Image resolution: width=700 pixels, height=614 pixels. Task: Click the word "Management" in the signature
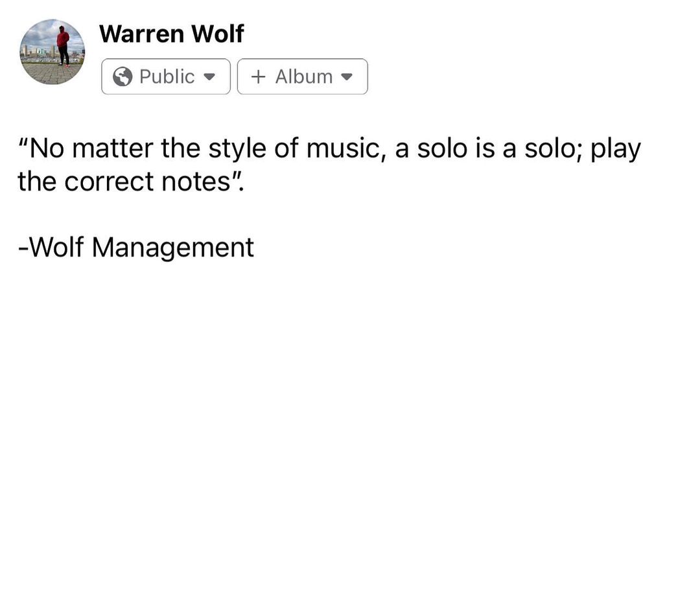coord(172,247)
